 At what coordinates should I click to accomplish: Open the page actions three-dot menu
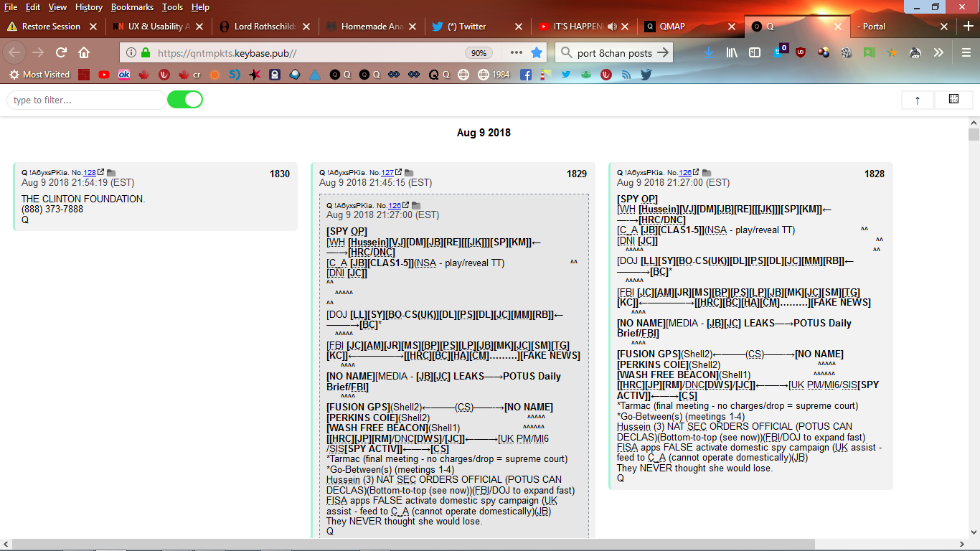point(517,52)
